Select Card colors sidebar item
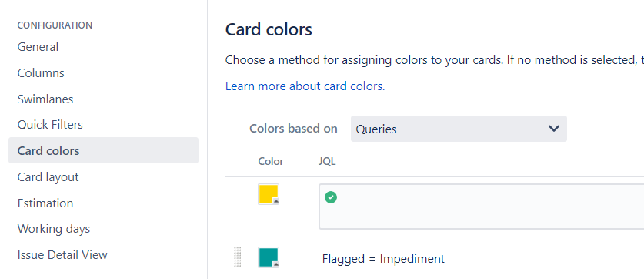Viewport: 644px width, 279px height. (104, 150)
